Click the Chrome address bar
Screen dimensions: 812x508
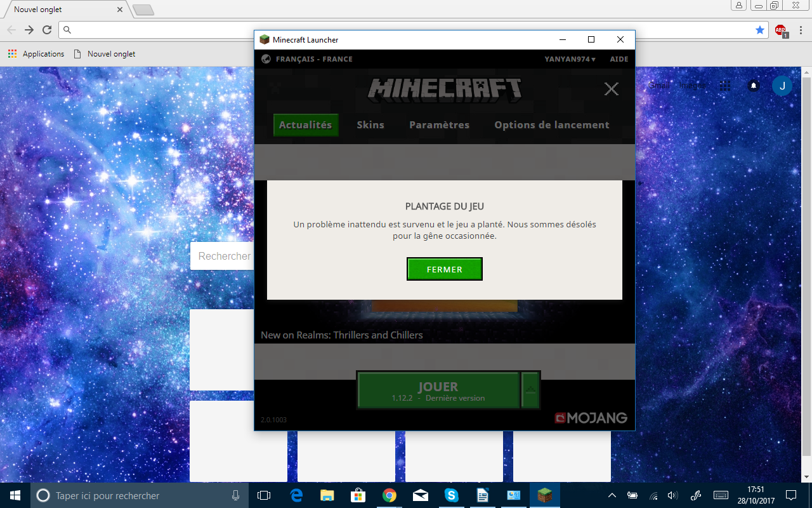(414, 30)
